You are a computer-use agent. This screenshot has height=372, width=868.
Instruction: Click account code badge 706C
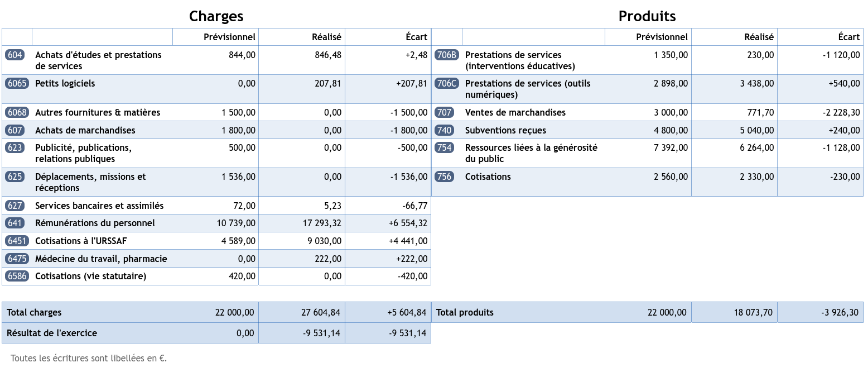447,83
